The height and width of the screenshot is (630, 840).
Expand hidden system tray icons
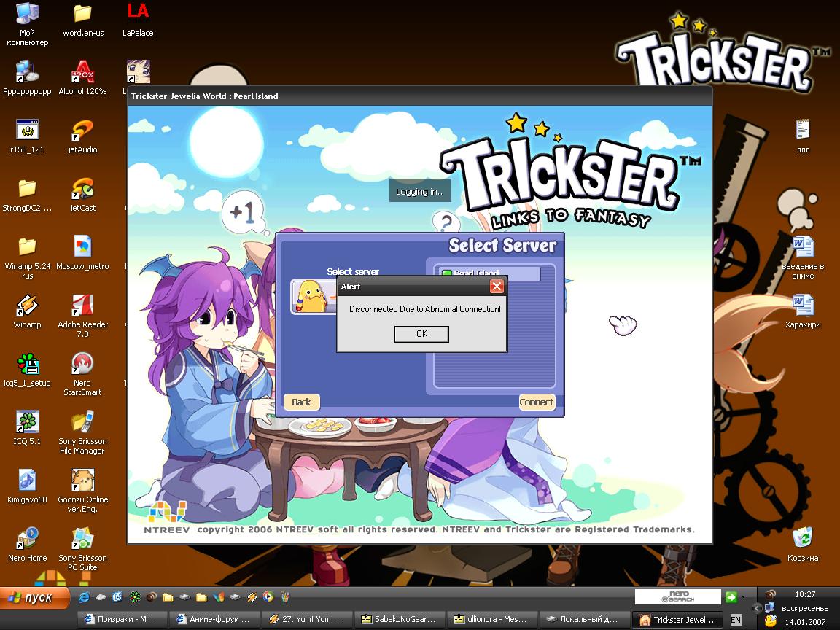(757, 607)
